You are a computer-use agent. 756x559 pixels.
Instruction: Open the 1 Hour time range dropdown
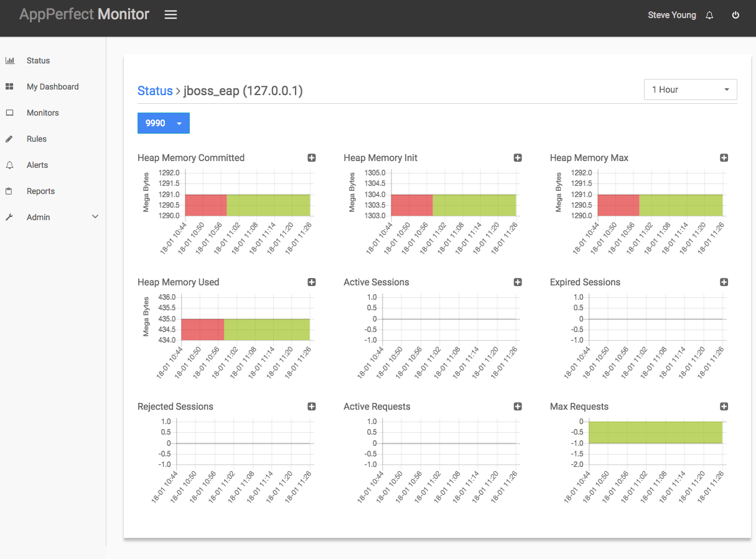tap(691, 90)
